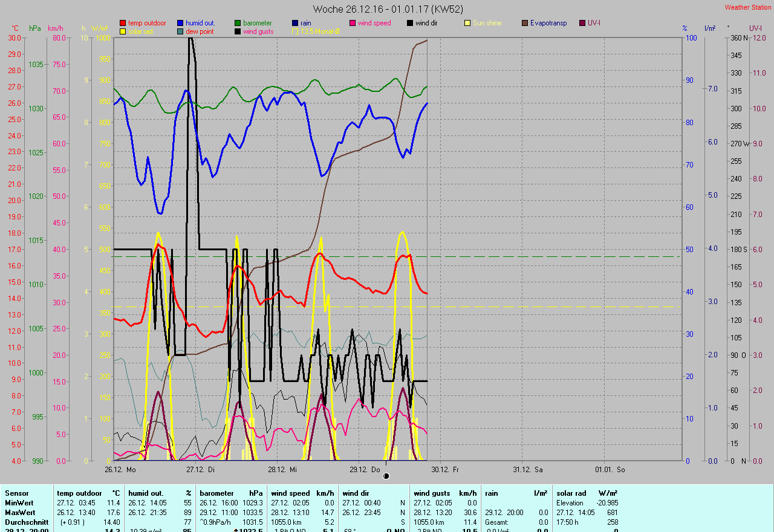774x532 pixels.
Task: Click the maximum wind speed value '14.7'
Action: (328, 513)
